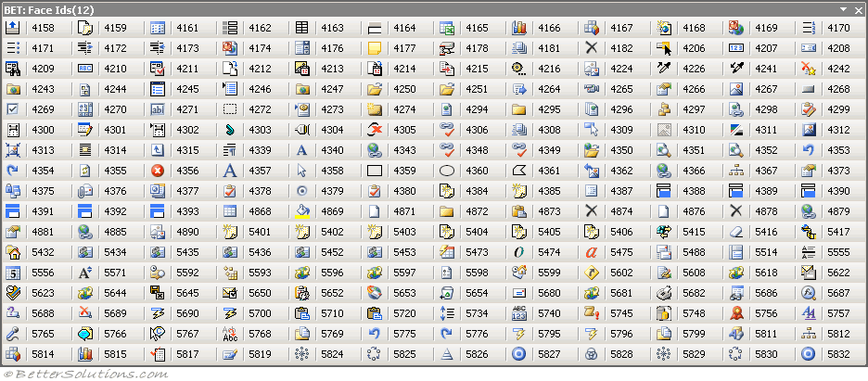This screenshot has width=868, height=381.
Task: Click the abl text field icon 4271
Action: tap(158, 109)
